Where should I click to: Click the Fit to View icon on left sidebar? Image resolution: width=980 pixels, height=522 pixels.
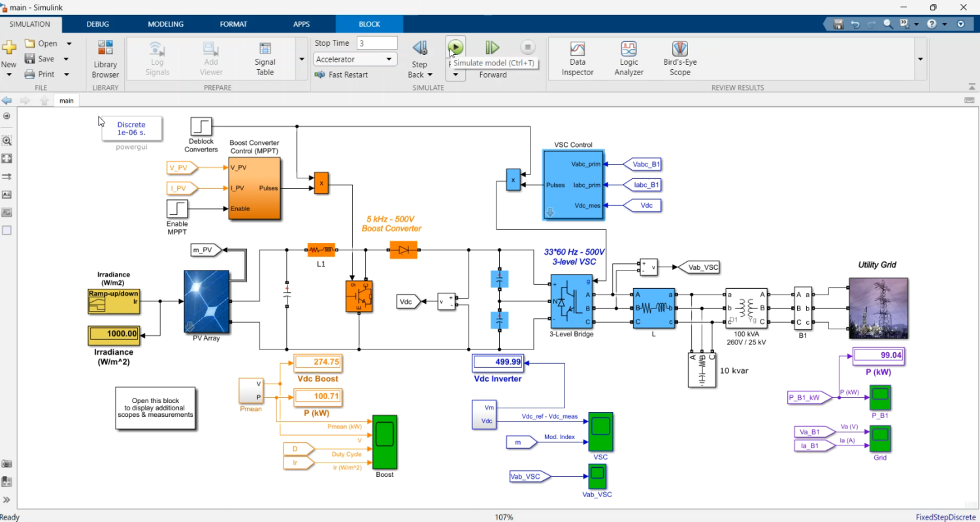pos(7,158)
